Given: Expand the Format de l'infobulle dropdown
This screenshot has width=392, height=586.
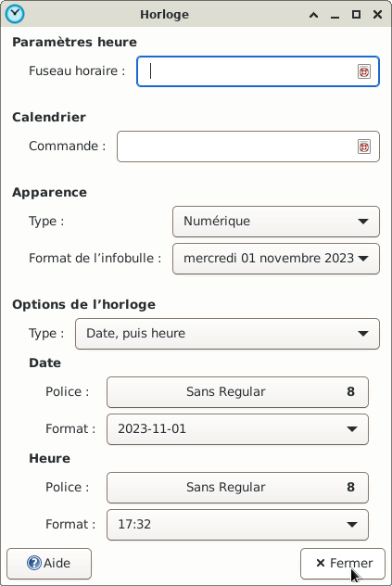Looking at the screenshot, I should tap(276, 259).
